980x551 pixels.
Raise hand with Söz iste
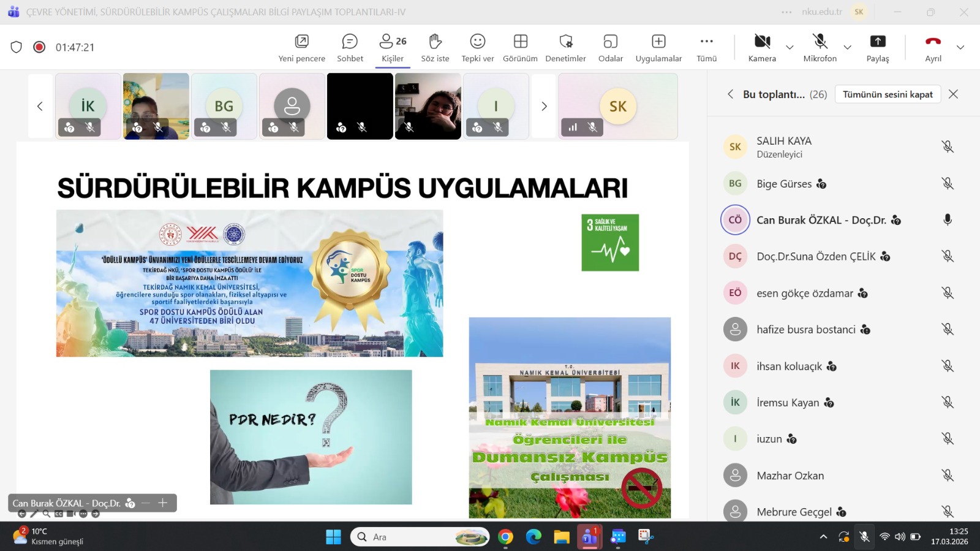click(435, 48)
